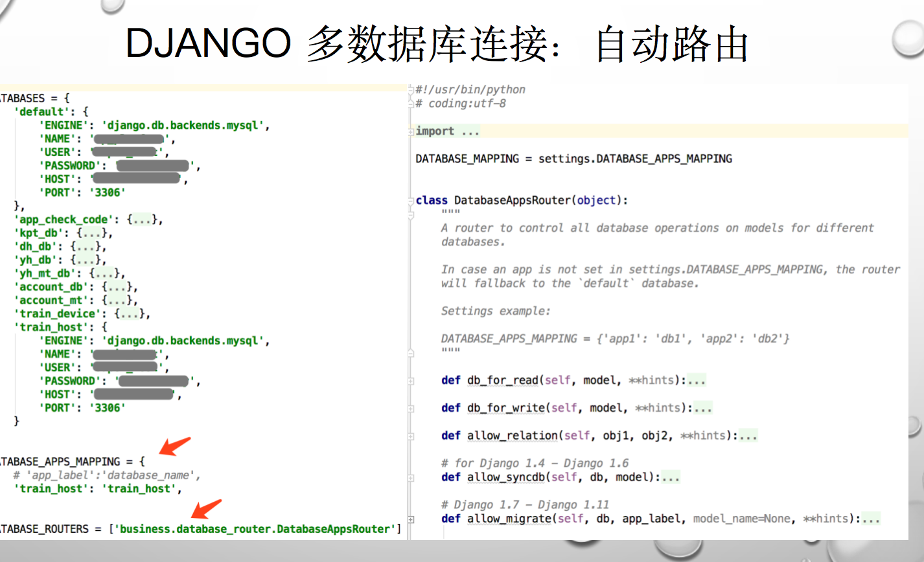Click 'django.db.backends.mysql' under train_host

click(x=182, y=341)
